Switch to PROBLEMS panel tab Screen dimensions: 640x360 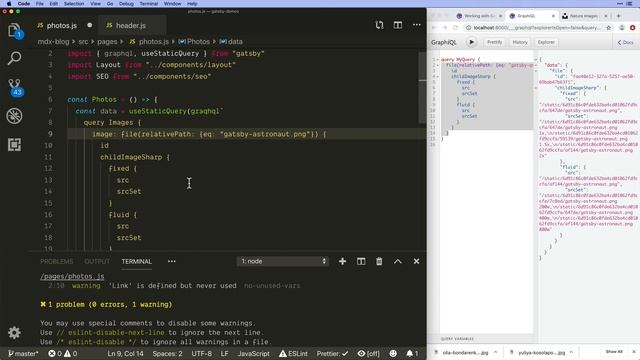point(57,261)
